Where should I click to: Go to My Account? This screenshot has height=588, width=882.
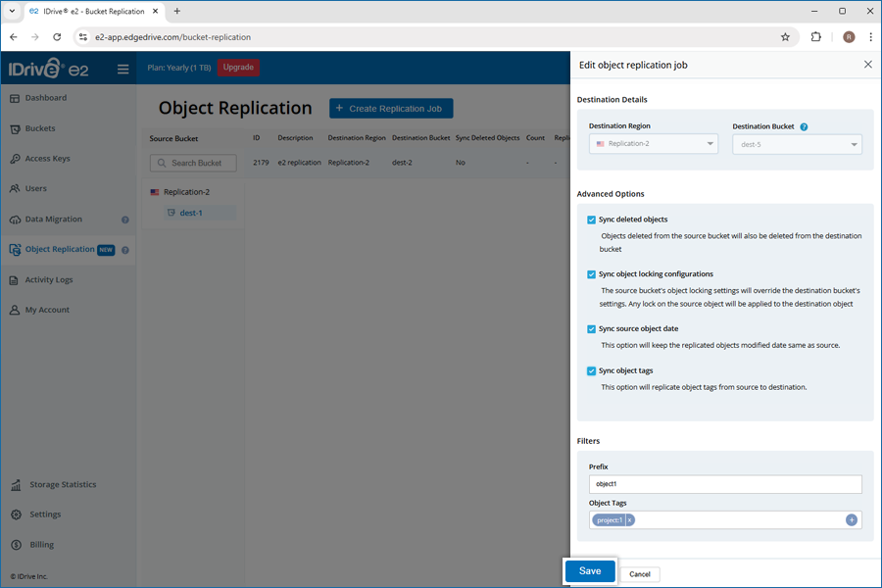click(47, 310)
